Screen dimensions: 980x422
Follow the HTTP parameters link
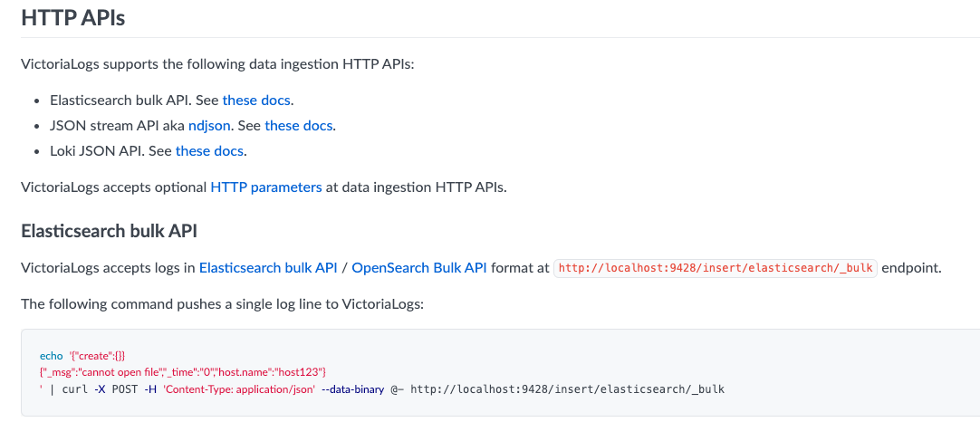[x=266, y=187]
